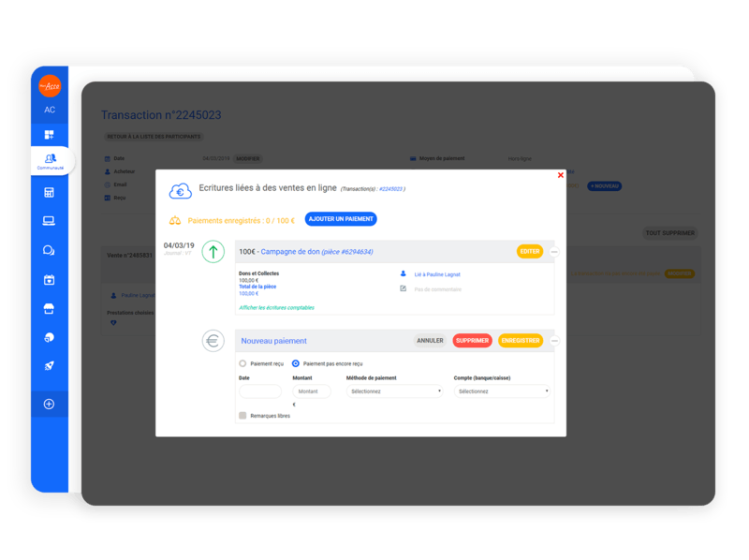
Task: Click the Date input field
Action: tap(260, 391)
